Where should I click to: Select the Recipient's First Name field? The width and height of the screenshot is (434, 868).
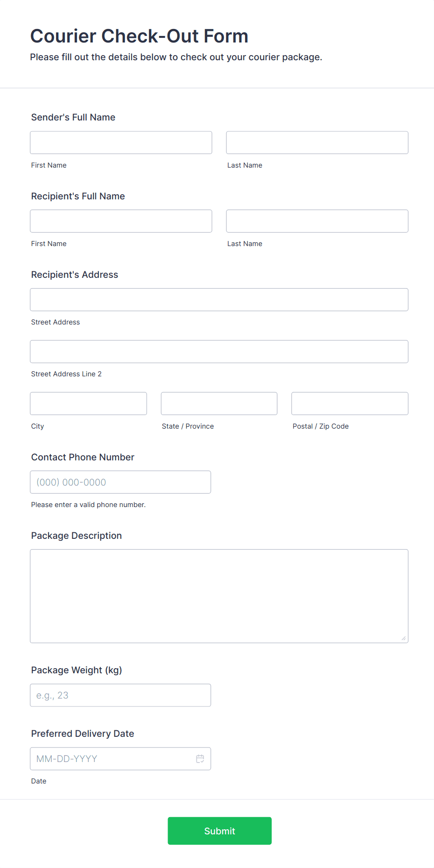(x=120, y=221)
